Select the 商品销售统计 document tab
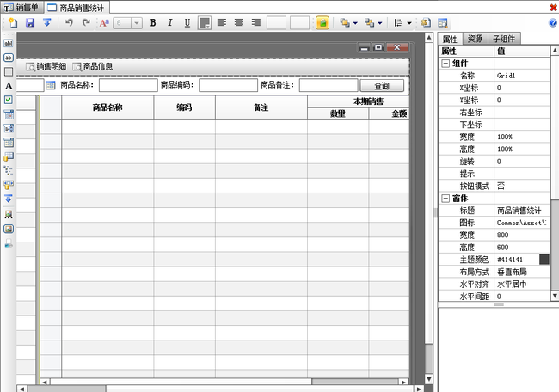Screen dimensions: 559x392 tap(77, 8)
